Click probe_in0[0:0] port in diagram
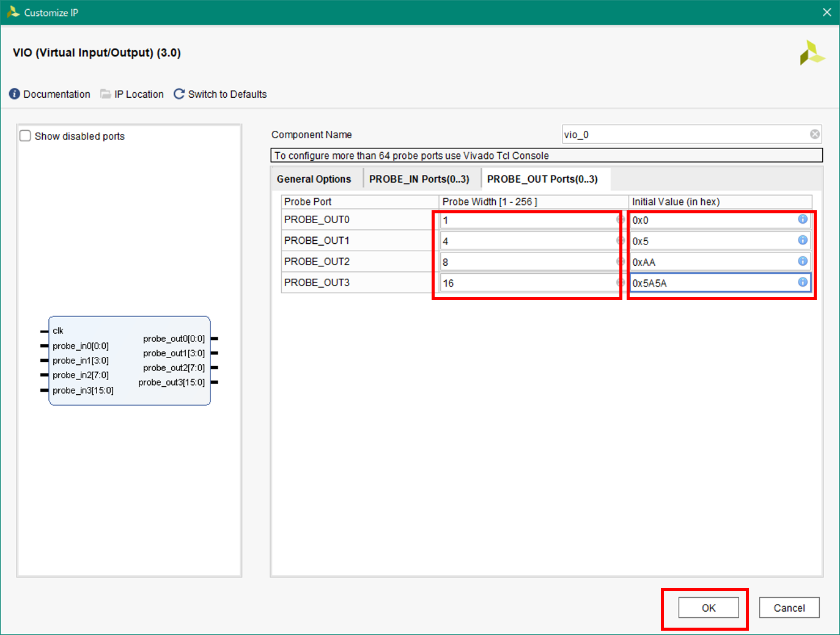 coord(81,346)
